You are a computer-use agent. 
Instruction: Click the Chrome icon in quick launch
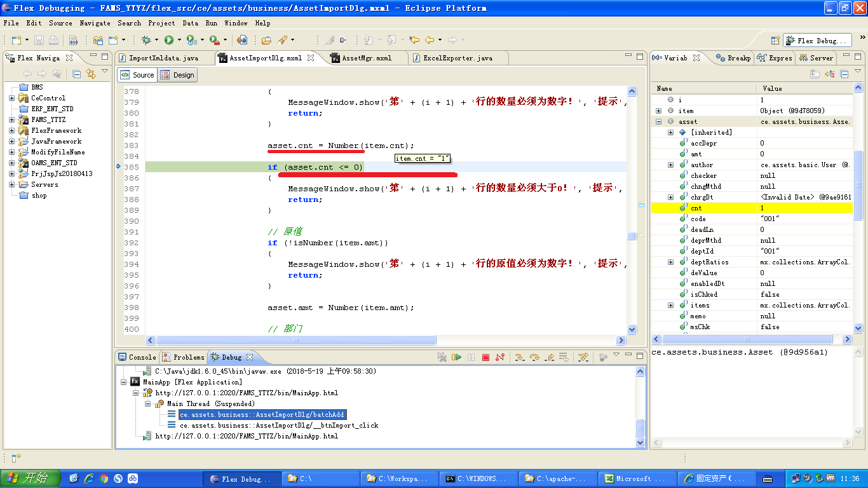coord(104,478)
